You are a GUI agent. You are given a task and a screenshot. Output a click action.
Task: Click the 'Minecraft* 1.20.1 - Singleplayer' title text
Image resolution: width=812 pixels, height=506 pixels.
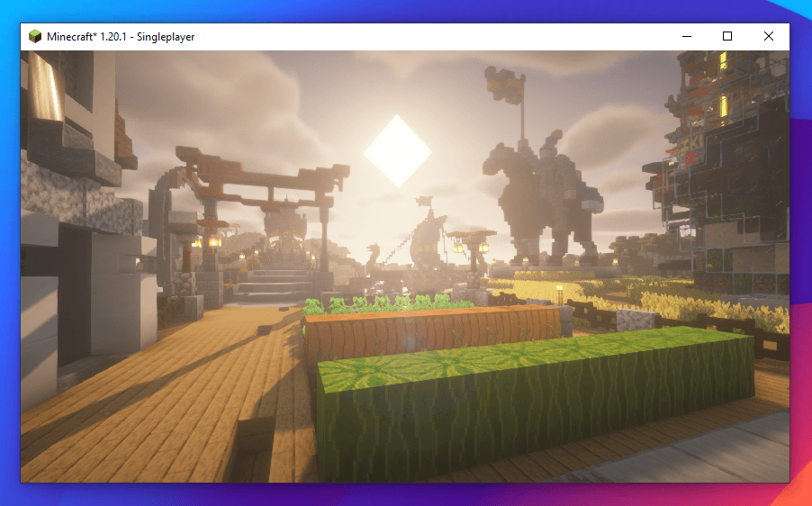pyautogui.click(x=121, y=37)
